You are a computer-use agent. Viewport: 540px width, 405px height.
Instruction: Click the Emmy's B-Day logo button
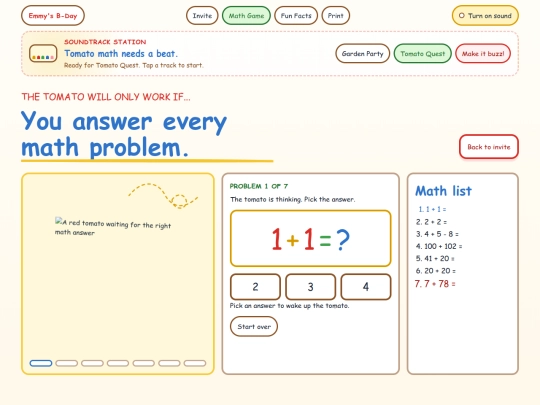click(53, 15)
